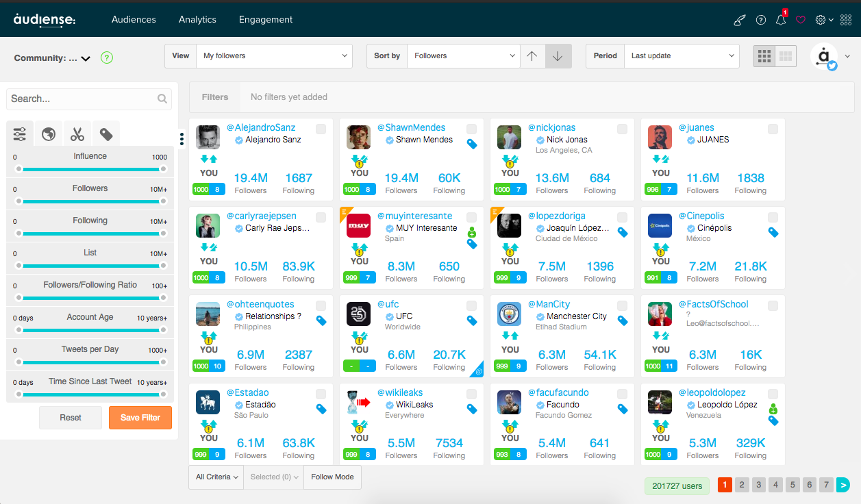Viewport: 861px width, 504px height.
Task: Open the Engagement menu
Action: pyautogui.click(x=266, y=20)
